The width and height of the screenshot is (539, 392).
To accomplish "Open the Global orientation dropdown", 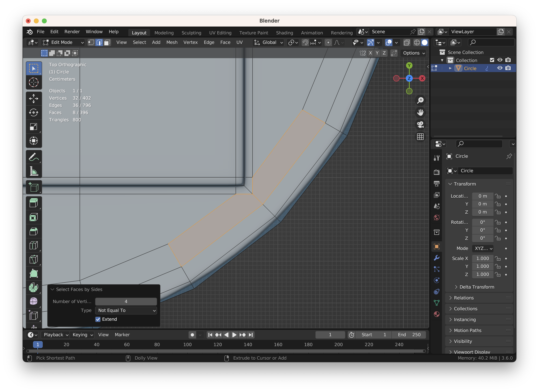I will [x=268, y=42].
